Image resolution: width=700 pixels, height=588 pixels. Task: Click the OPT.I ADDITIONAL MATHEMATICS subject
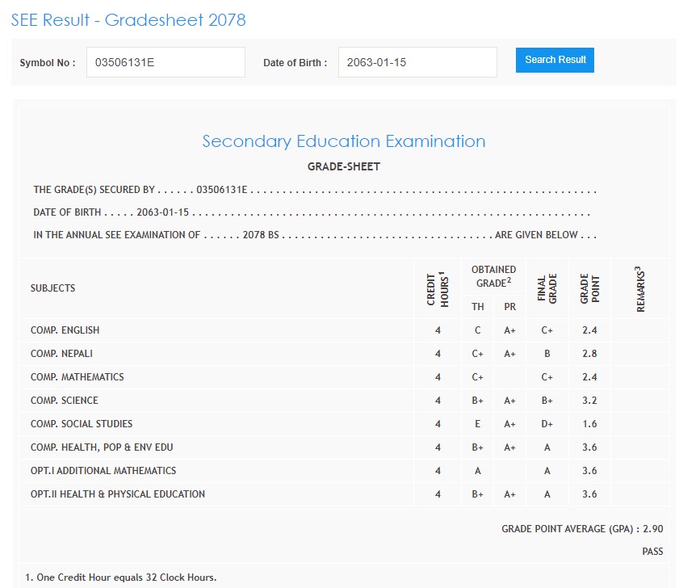(103, 471)
